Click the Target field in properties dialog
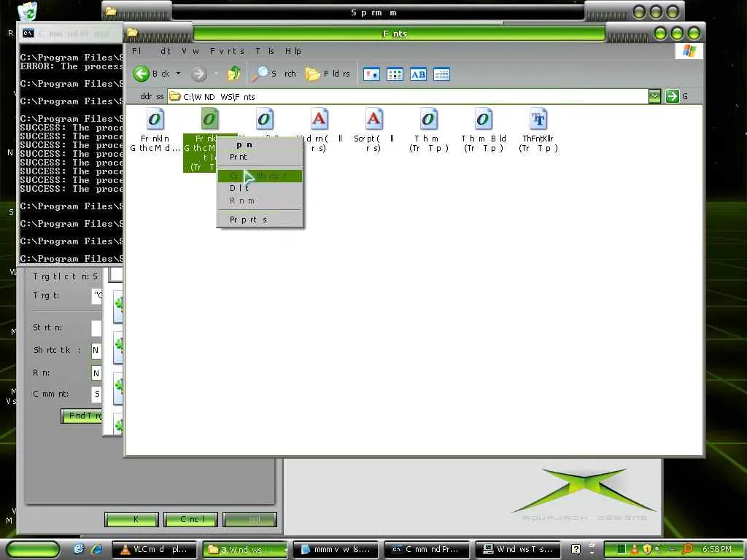This screenshot has height=560, width=747. [97, 296]
